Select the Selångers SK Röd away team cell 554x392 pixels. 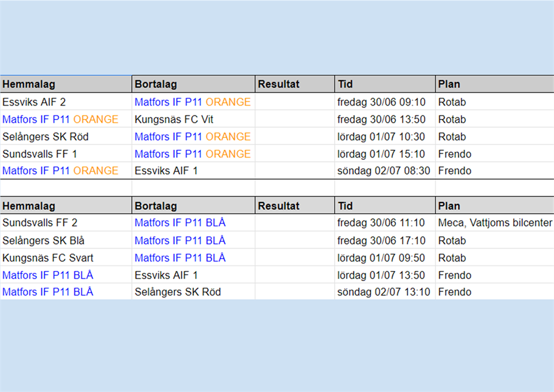178,292
